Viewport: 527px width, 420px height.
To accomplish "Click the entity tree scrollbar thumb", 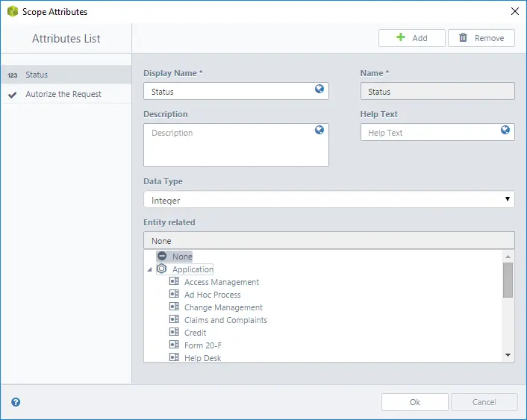I will (x=508, y=280).
